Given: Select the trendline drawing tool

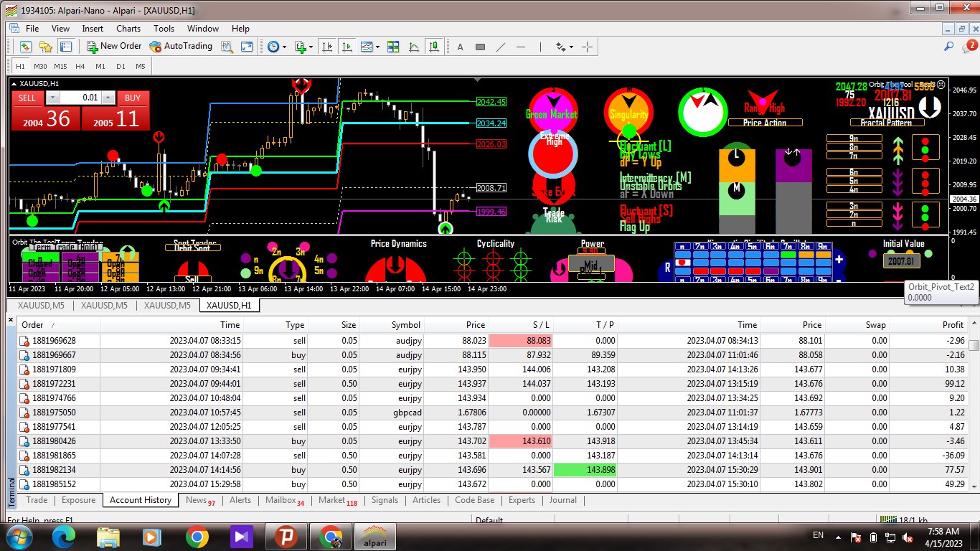Looking at the screenshot, I should [x=501, y=47].
